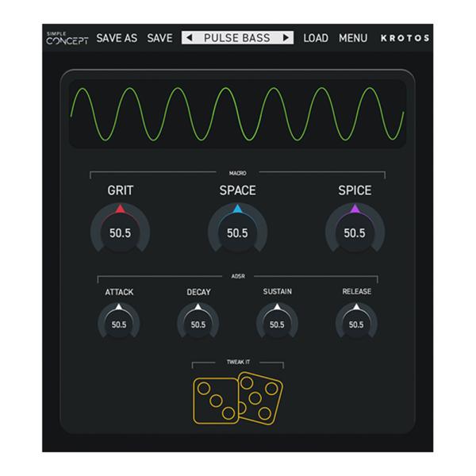The height and width of the screenshot is (476, 476).
Task: Click the SPACE macro knob
Action: point(237,232)
